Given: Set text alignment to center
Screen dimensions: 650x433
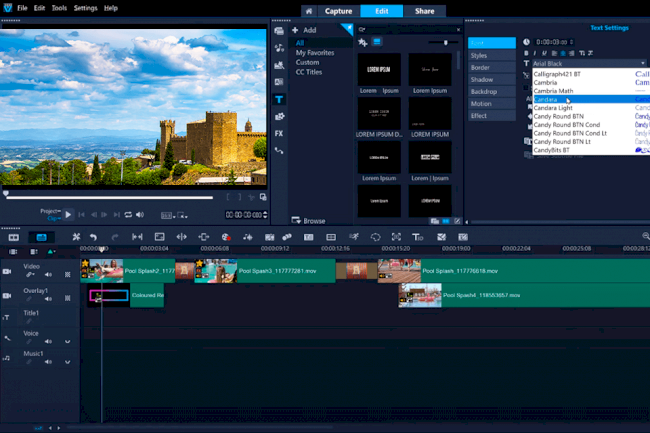Looking at the screenshot, I should (563, 53).
